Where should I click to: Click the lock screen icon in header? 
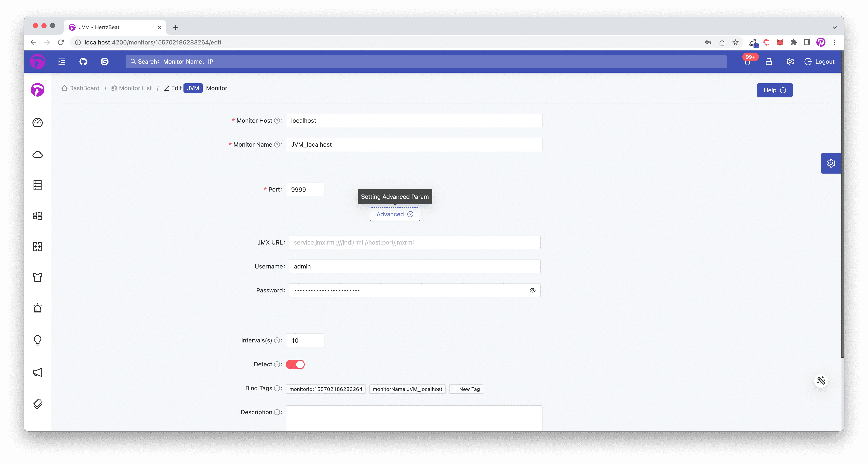click(769, 61)
